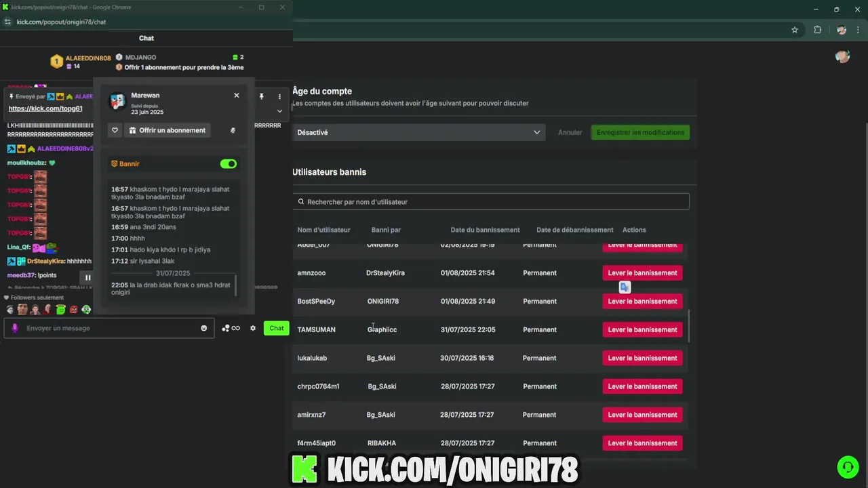The image size is (868, 488).
Task: Click DrStealyKira in Banni par column
Action: (x=385, y=272)
